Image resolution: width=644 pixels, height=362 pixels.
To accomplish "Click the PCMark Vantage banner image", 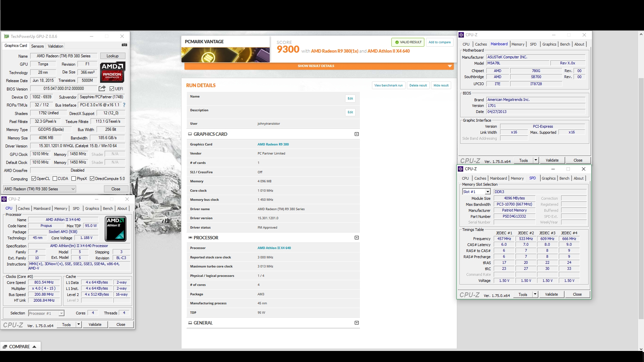I will (x=225, y=55).
